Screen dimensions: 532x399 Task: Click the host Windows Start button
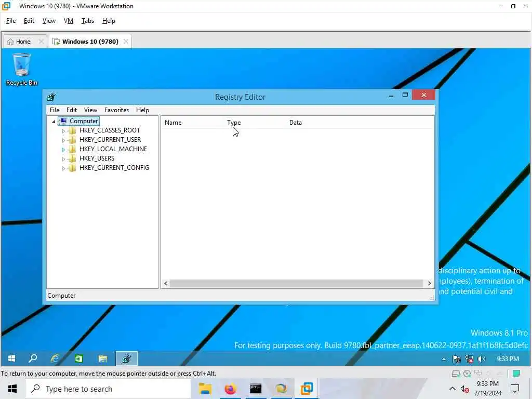point(12,389)
